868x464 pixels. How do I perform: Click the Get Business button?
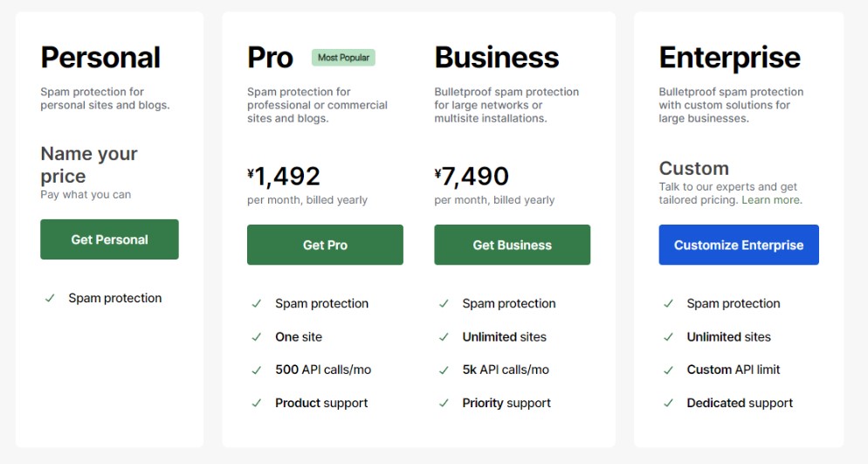pos(512,245)
